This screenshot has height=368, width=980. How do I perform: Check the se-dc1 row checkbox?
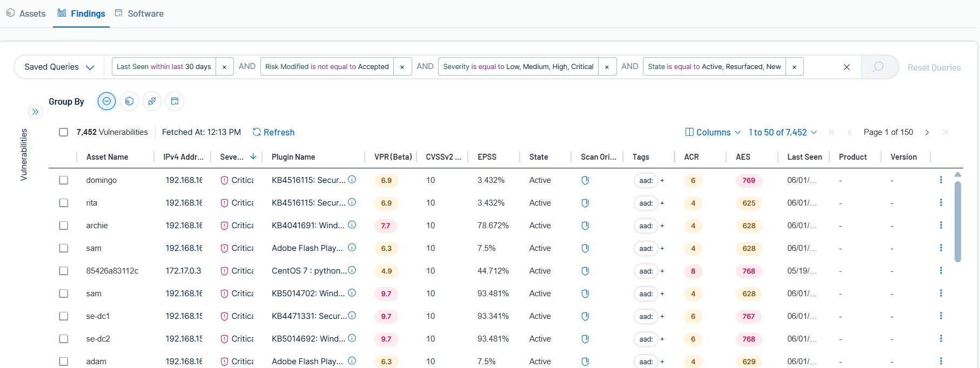64,316
